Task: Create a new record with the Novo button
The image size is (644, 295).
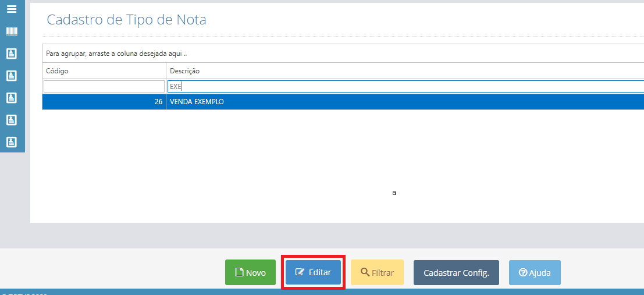Action: tap(250, 272)
